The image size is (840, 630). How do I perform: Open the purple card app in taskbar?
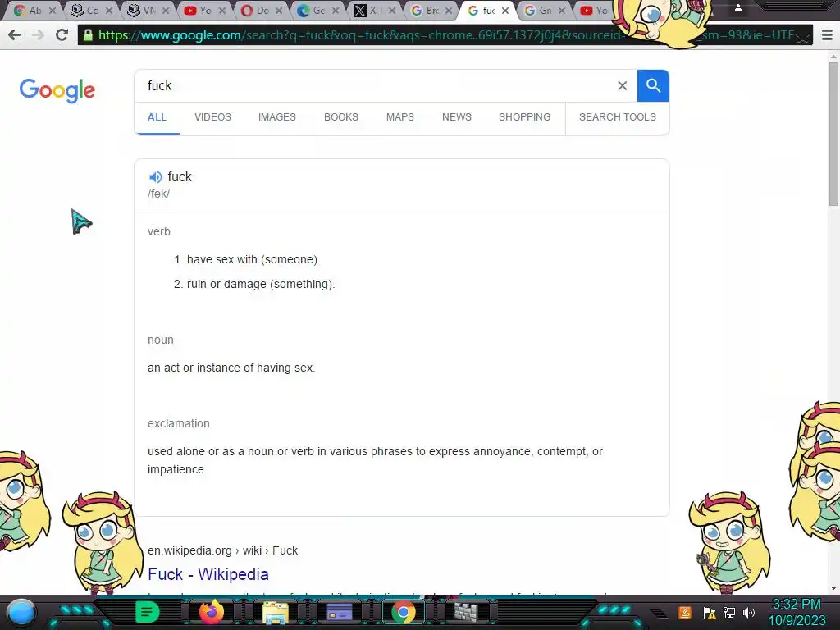(339, 612)
